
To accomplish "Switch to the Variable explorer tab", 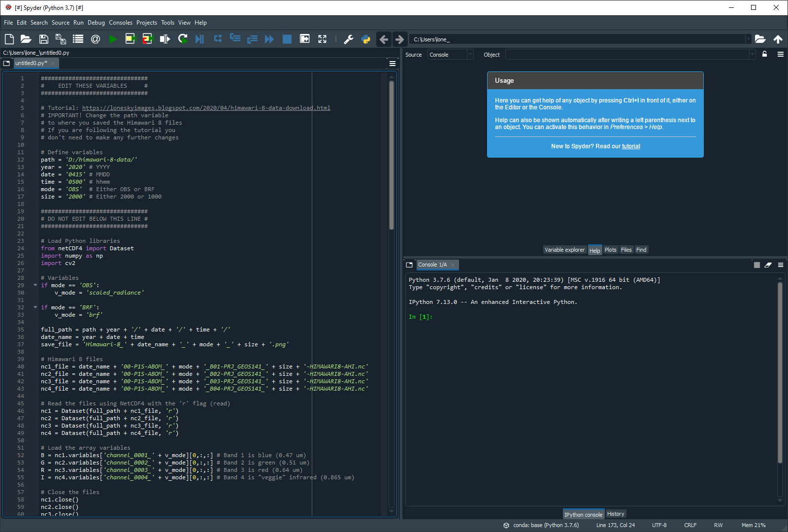I will pos(564,250).
